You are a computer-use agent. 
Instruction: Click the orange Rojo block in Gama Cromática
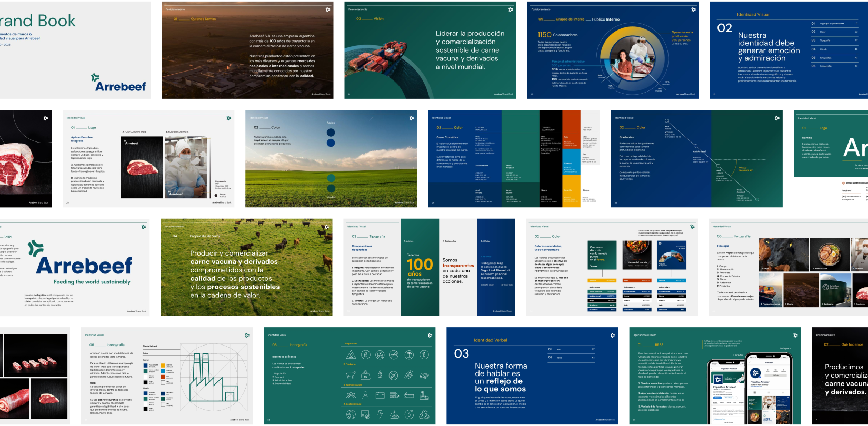[571, 130]
